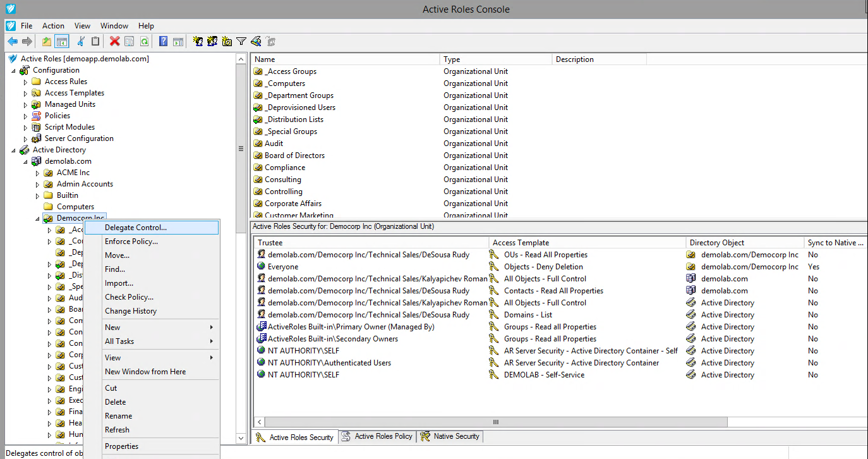Click the Forward arrow in the toolbar

click(27, 42)
